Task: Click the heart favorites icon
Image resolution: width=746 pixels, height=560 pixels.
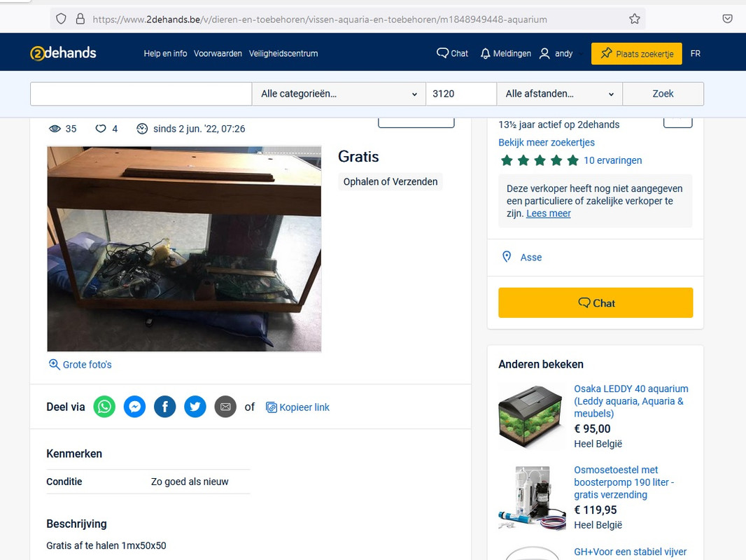Action: tap(100, 129)
